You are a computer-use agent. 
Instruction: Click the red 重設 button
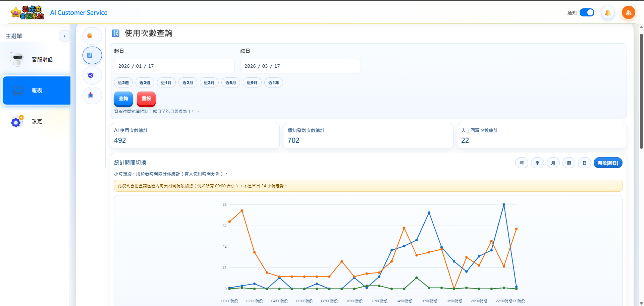pos(146,99)
